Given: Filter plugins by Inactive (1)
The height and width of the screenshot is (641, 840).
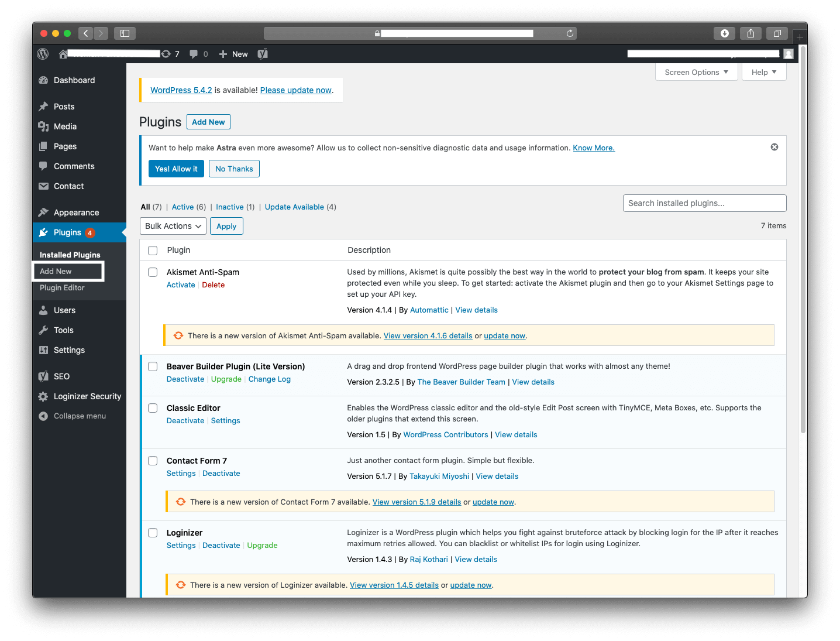Looking at the screenshot, I should (x=235, y=207).
